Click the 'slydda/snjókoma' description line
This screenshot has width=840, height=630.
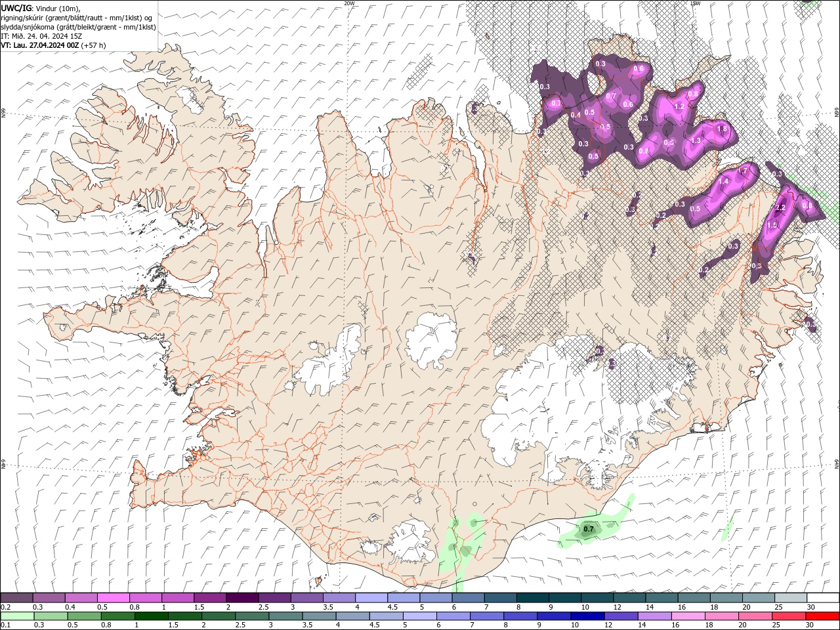point(78,27)
